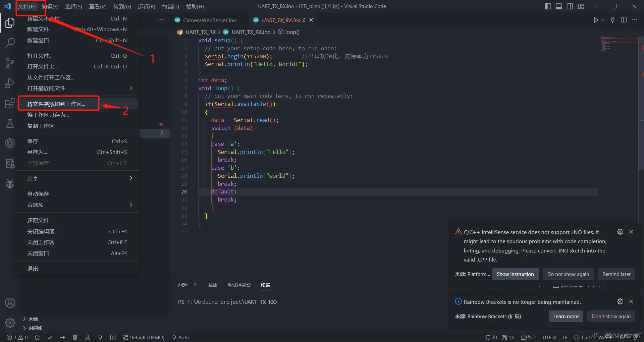
Task: Click Do not show again button
Action: [x=568, y=274]
